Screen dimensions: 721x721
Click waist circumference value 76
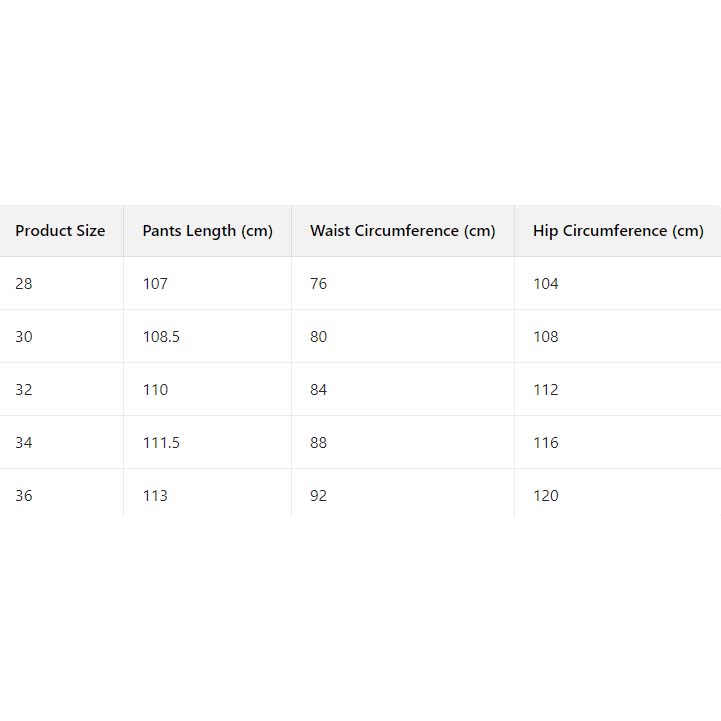click(x=318, y=284)
